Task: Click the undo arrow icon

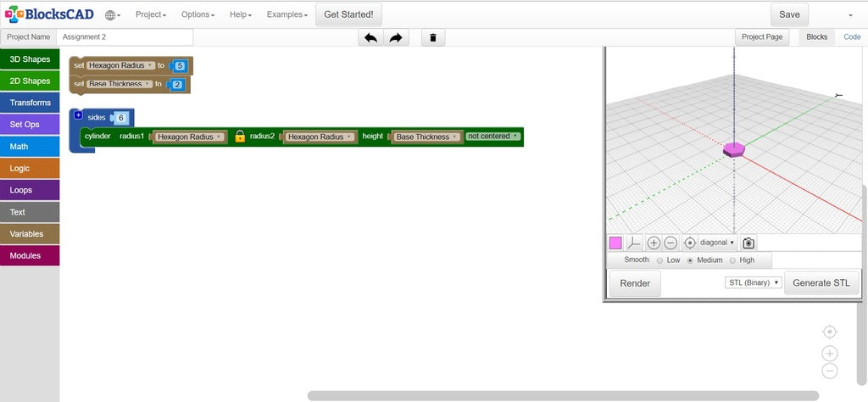Action: pos(370,37)
